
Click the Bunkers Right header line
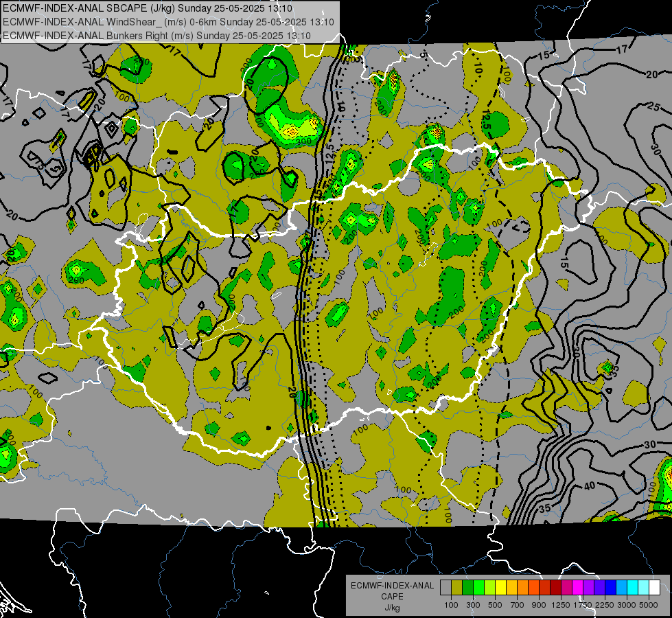click(x=157, y=36)
